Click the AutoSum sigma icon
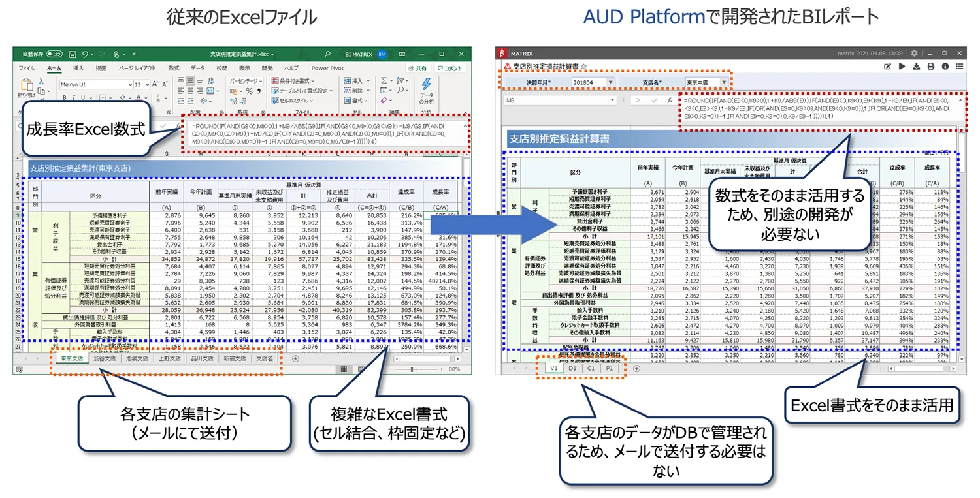 pyautogui.click(x=383, y=80)
